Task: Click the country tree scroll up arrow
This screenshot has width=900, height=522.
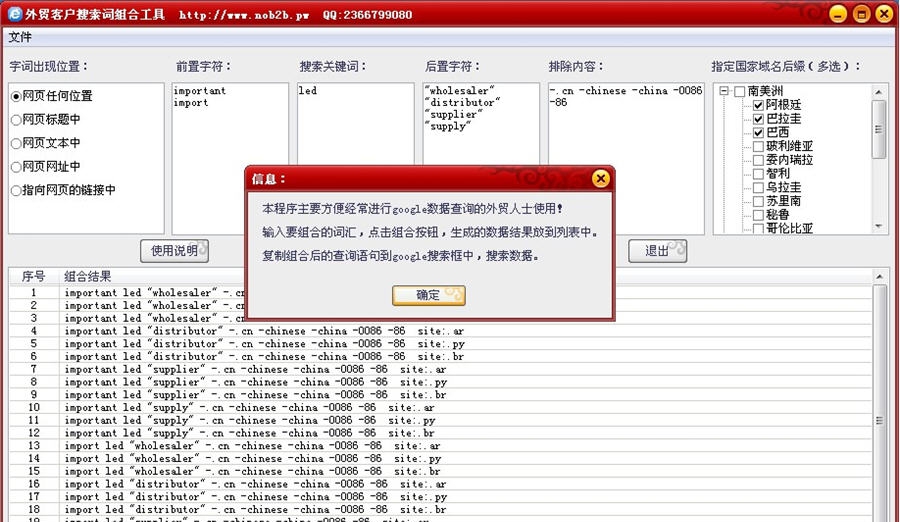Action: click(x=878, y=92)
